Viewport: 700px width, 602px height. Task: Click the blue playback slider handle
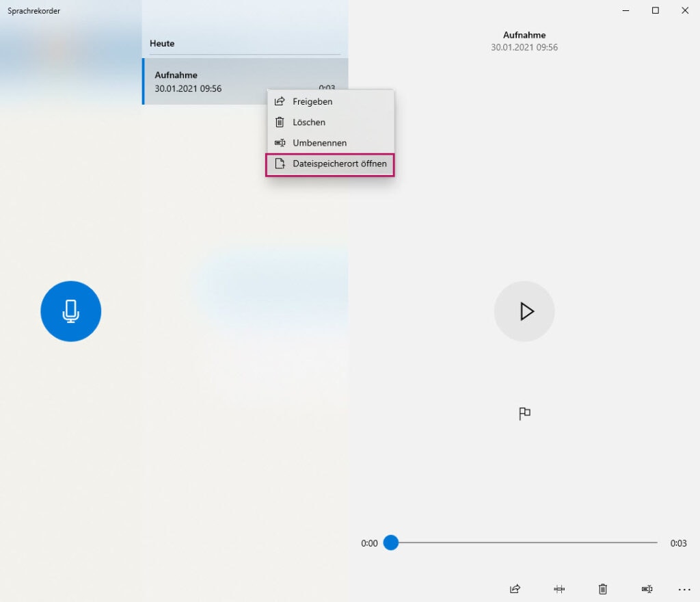tap(390, 542)
